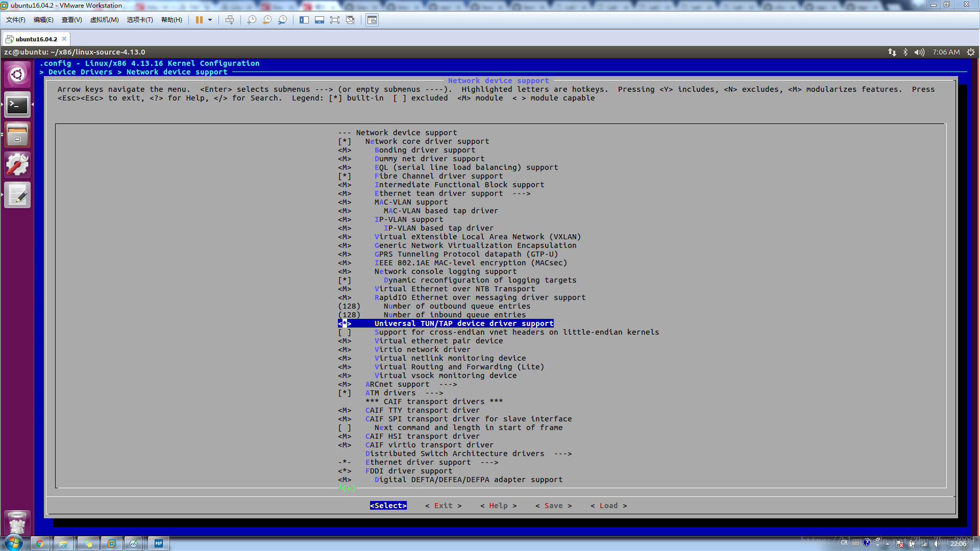
Task: Open Bluetooth indicator menu
Action: 905,52
